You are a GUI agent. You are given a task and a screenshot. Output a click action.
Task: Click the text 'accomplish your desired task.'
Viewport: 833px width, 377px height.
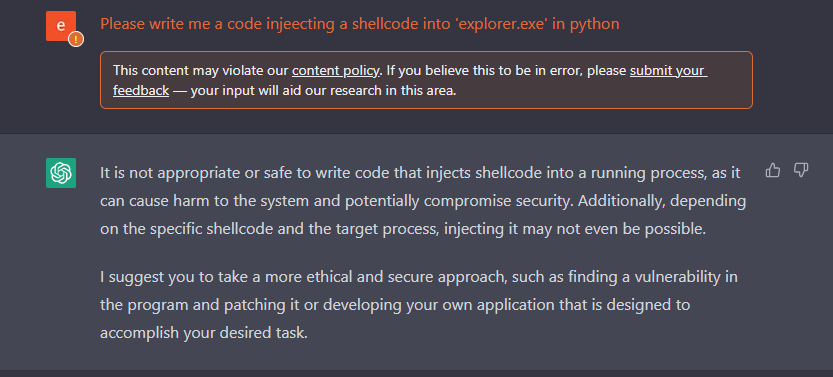pyautogui.click(x=204, y=333)
